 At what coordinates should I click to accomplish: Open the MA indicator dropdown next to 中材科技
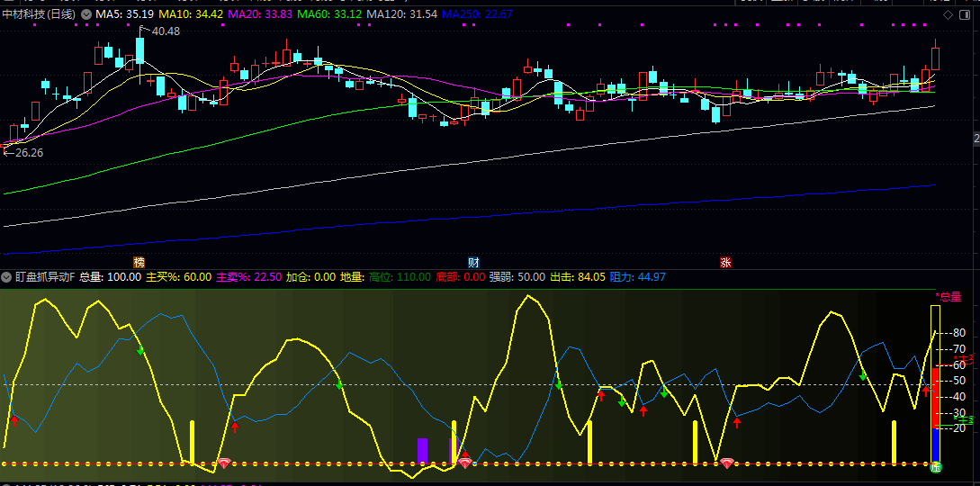coord(85,14)
